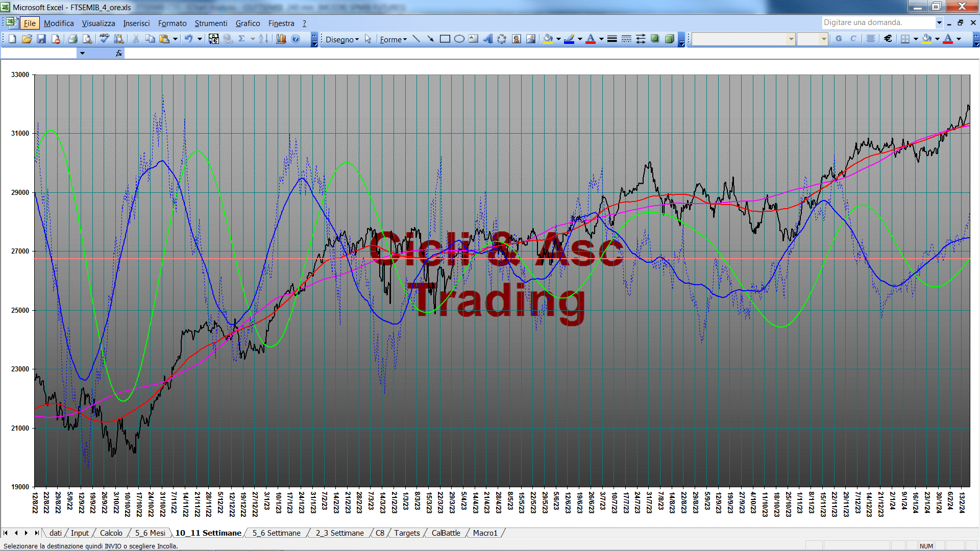Switch to the CalBattle sheet tab
Viewport: 980px width, 551px height.
click(446, 533)
